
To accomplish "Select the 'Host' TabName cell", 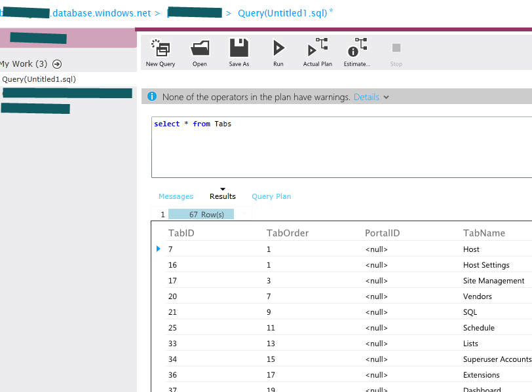I will click(471, 249).
